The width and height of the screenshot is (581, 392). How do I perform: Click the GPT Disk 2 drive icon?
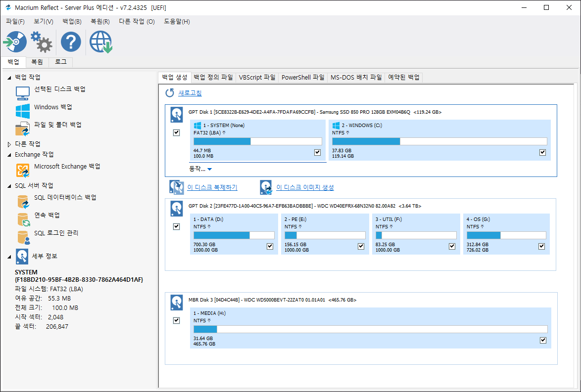coord(177,209)
